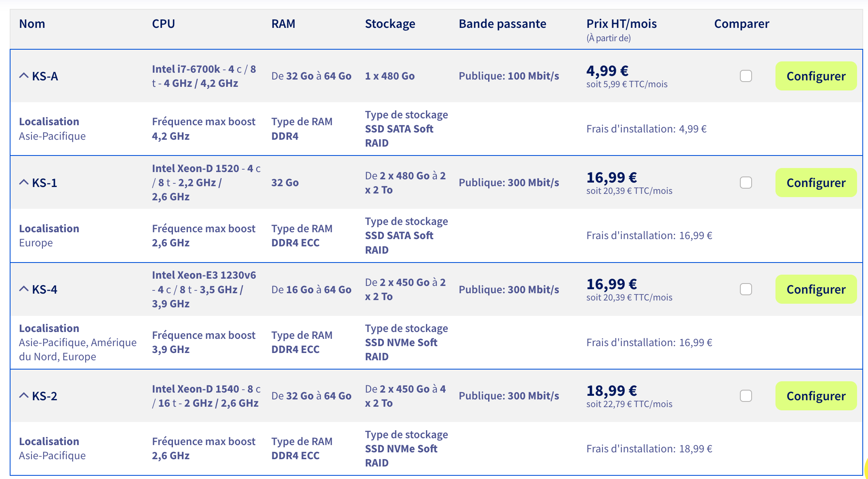
Task: Click Configurer for the KS-1 server
Action: [816, 183]
